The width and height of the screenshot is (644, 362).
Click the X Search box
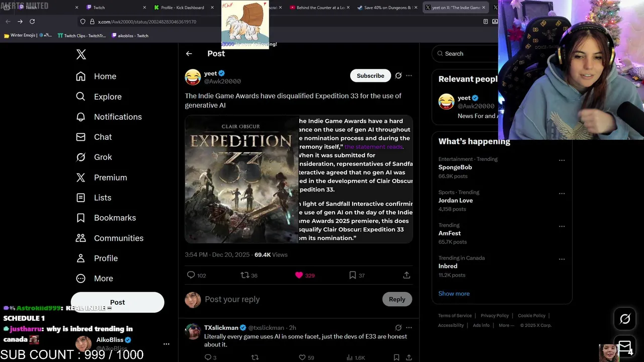tap(465, 54)
